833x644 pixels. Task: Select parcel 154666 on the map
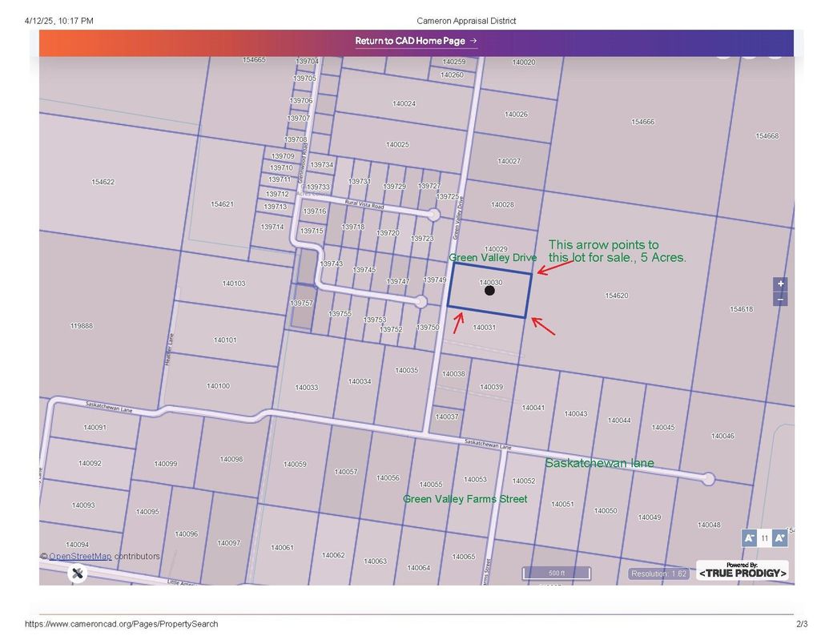tap(642, 122)
